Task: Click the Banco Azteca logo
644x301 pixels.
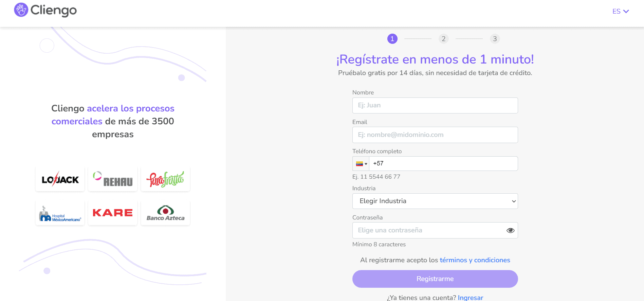Action: coord(165,213)
